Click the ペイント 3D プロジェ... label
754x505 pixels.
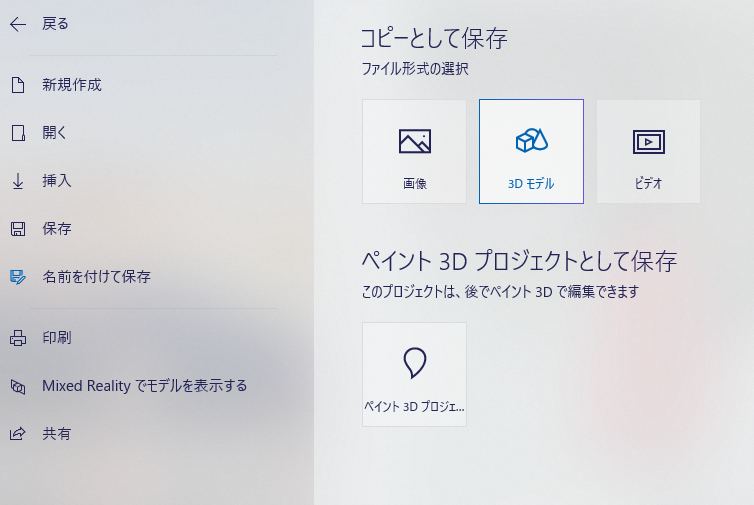[414, 407]
